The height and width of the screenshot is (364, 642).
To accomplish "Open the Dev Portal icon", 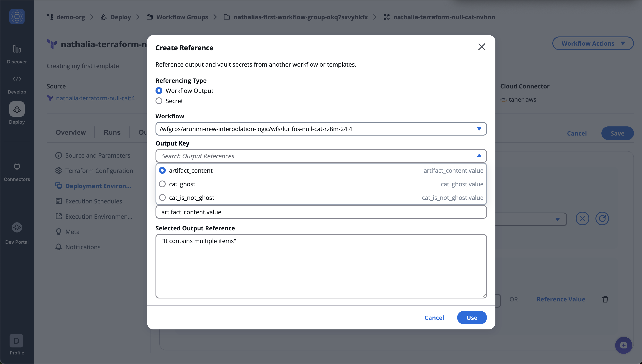I will [17, 227].
